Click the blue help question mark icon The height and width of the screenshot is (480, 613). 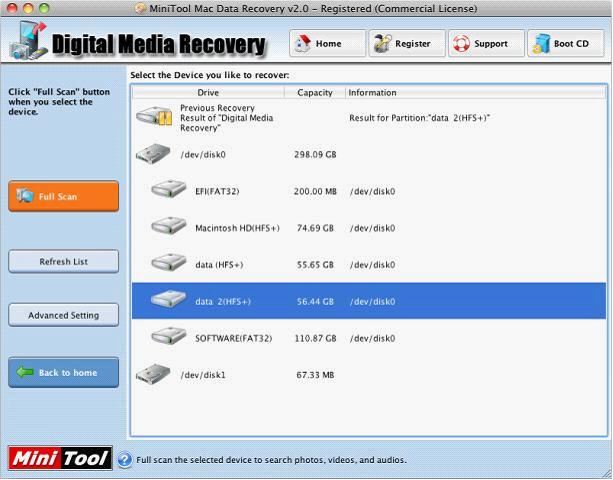click(125, 460)
